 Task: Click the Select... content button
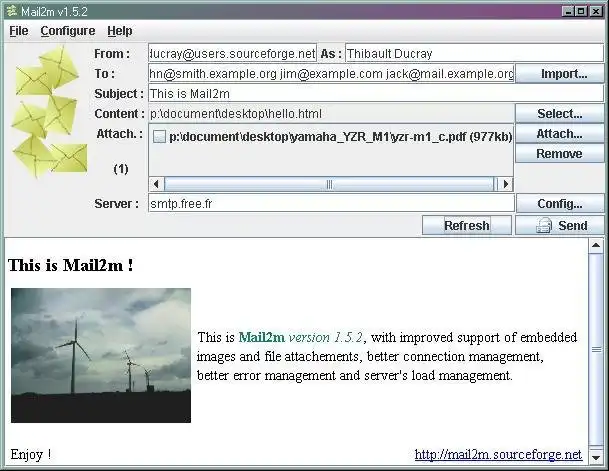click(x=560, y=114)
